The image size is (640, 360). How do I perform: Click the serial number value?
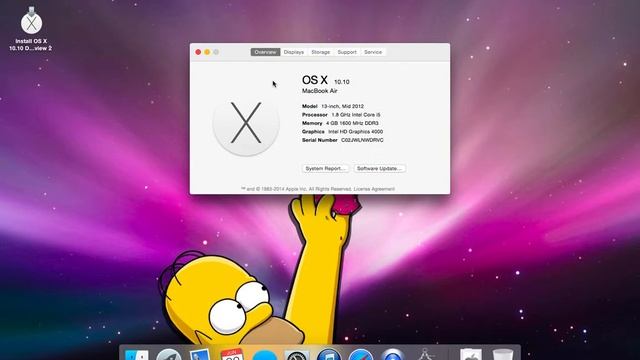362,140
